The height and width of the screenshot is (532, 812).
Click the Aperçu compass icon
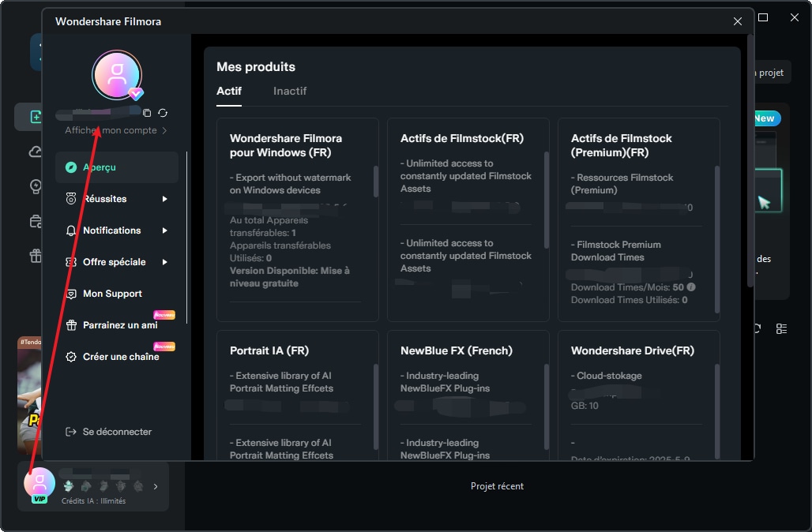tap(71, 167)
